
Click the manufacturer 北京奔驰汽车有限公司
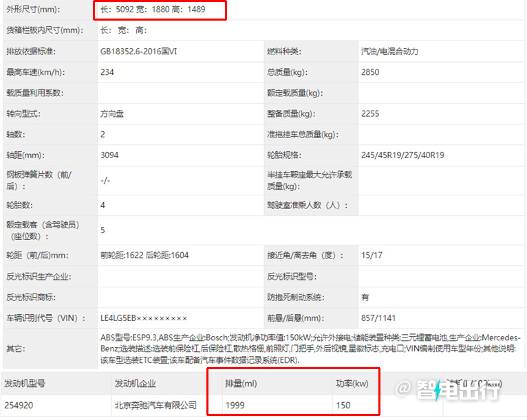pos(155,406)
